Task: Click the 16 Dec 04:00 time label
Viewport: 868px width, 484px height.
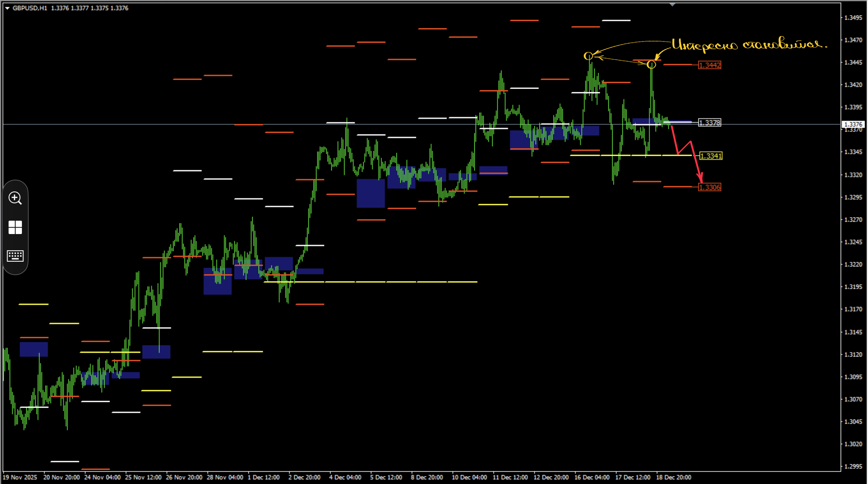Action: 592,477
